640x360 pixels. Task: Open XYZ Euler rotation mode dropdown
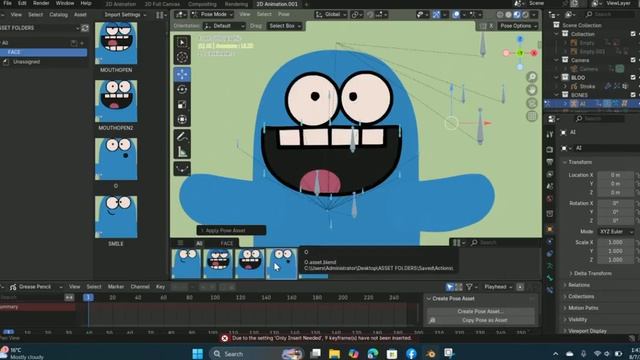pos(616,231)
